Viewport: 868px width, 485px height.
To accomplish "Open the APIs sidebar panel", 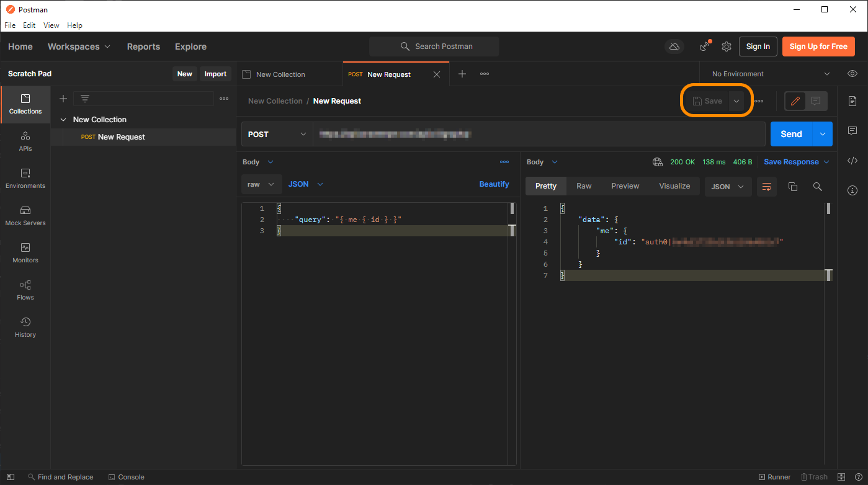I will coord(25,141).
